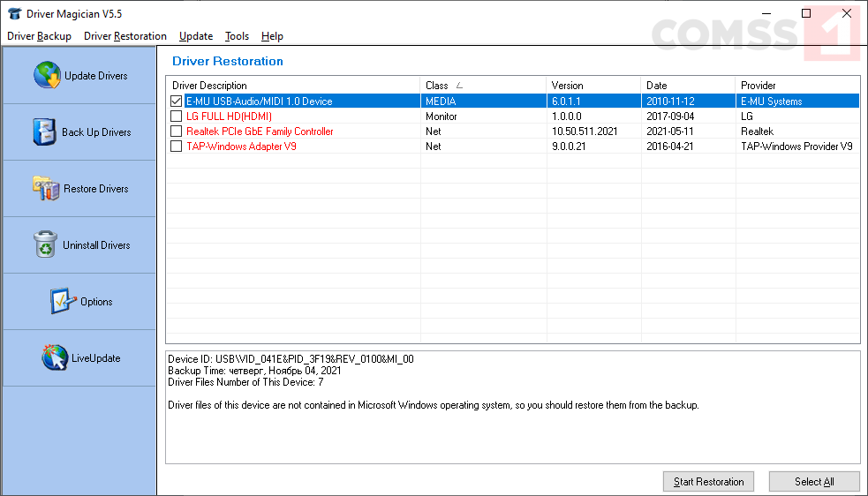Click the Restore Drivers folder icon

[45, 188]
